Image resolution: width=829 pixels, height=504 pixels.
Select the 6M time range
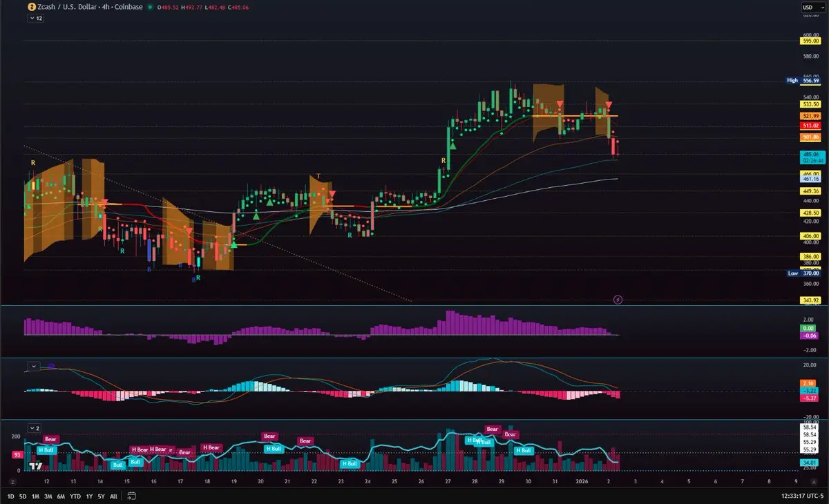(x=61, y=496)
